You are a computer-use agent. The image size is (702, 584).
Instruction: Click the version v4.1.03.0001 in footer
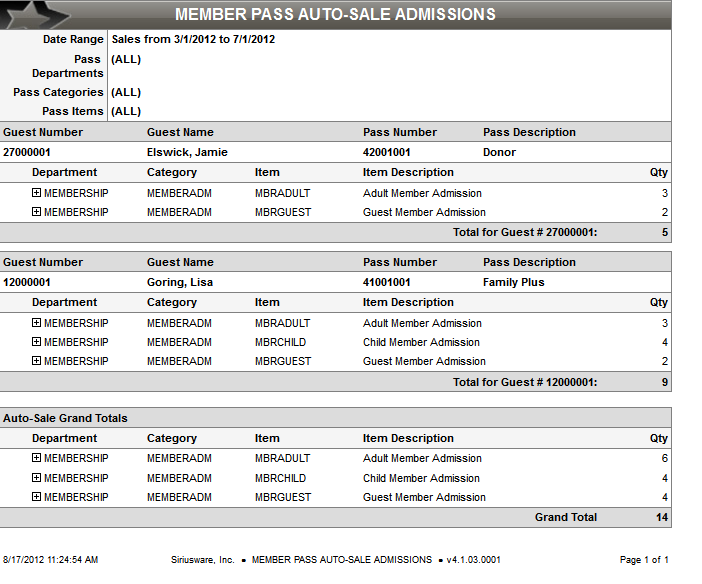pyautogui.click(x=473, y=560)
